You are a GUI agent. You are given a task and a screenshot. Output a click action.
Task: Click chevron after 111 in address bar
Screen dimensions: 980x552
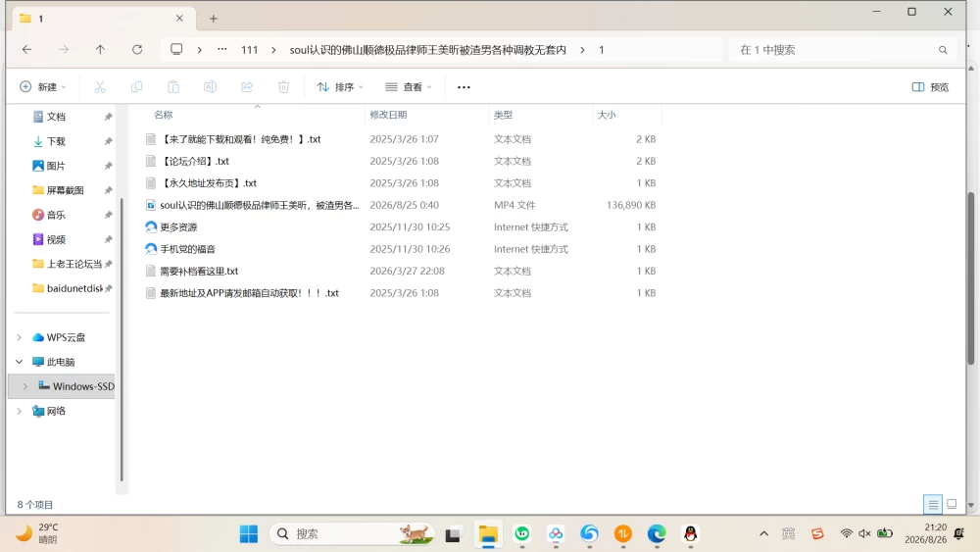273,50
